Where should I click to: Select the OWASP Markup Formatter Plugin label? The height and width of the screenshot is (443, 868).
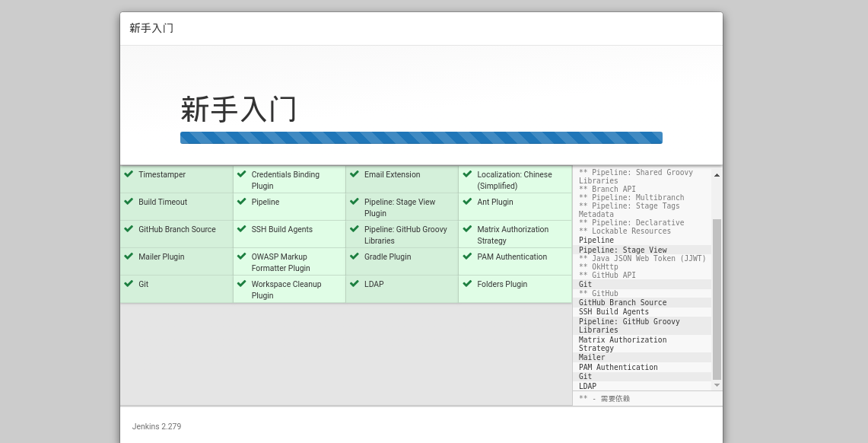281,262
